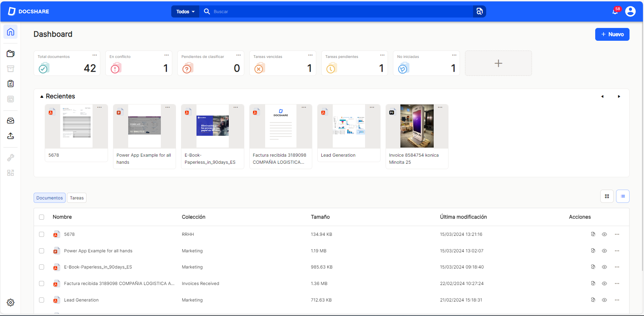Open more actions for 5678 table row
The image size is (644, 316).
click(x=617, y=234)
